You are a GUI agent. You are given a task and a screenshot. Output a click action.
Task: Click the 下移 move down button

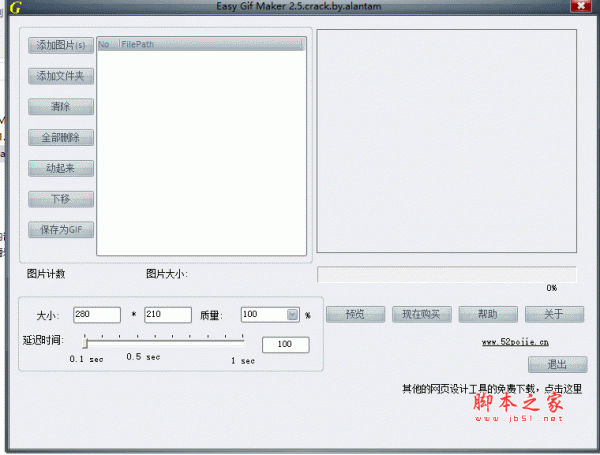61,199
